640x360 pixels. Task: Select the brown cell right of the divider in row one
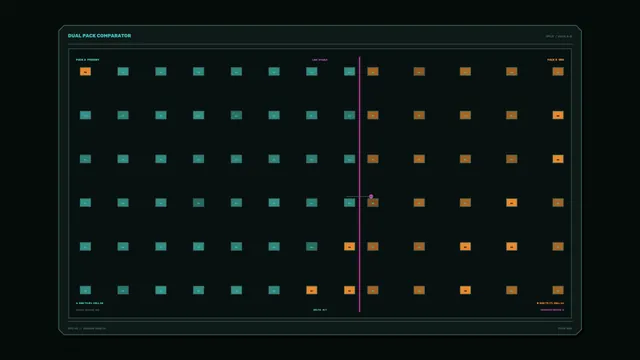pos(373,71)
